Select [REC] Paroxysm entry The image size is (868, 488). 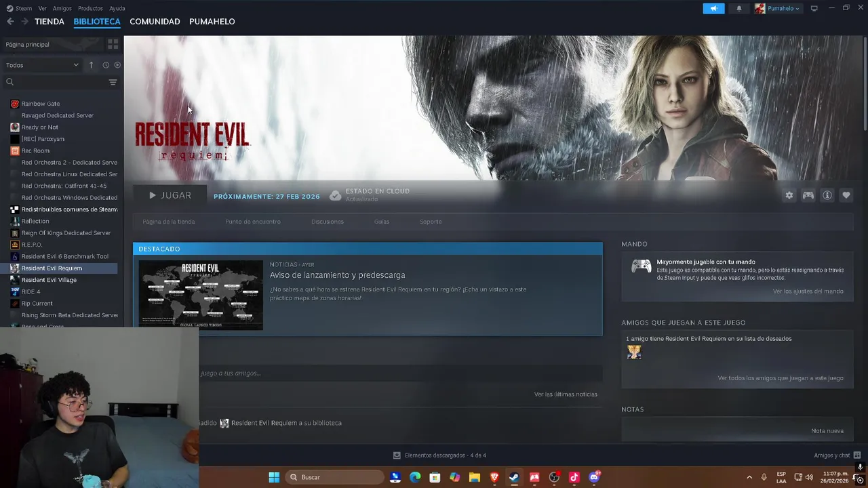point(43,139)
